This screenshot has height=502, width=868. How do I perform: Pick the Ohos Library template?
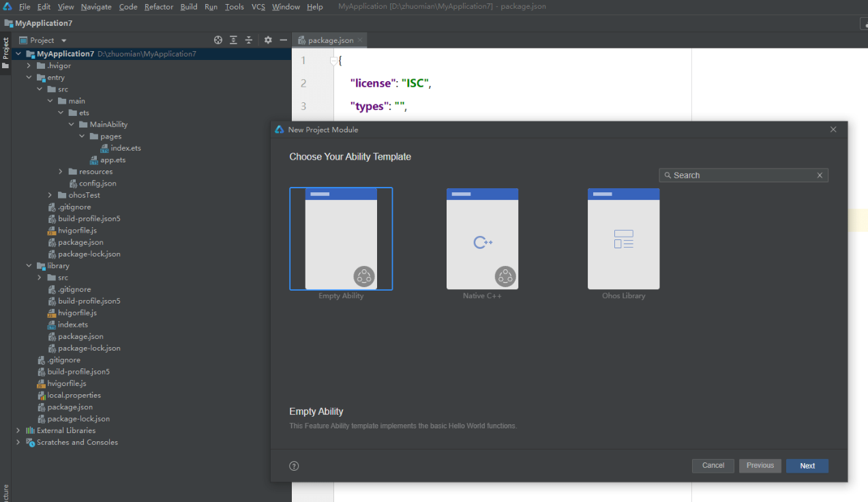click(x=623, y=239)
